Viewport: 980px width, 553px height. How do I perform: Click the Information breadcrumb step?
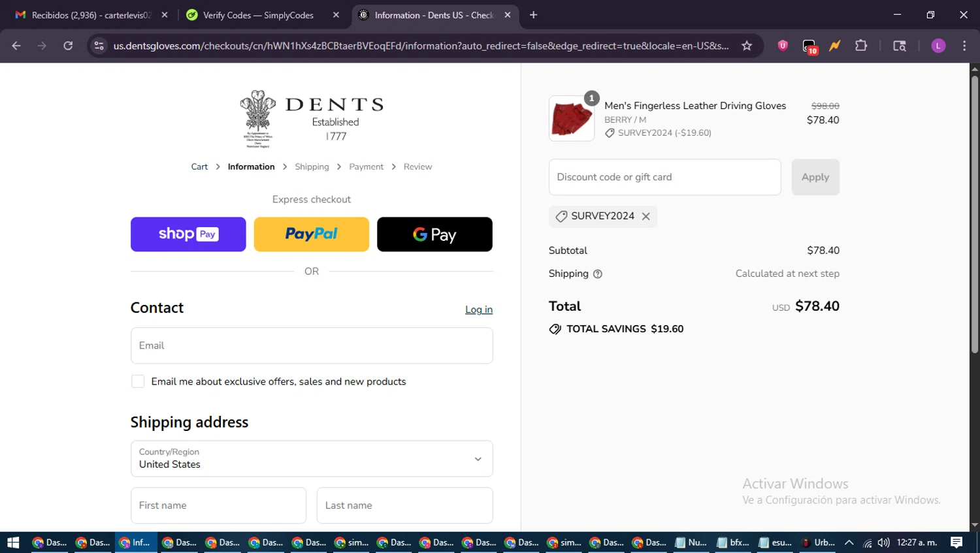(251, 167)
